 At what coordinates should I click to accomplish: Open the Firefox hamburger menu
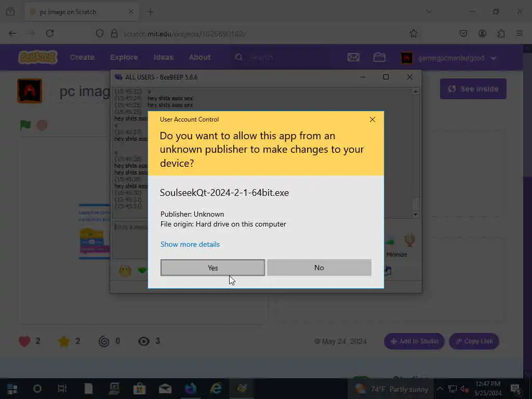pyautogui.click(x=520, y=33)
